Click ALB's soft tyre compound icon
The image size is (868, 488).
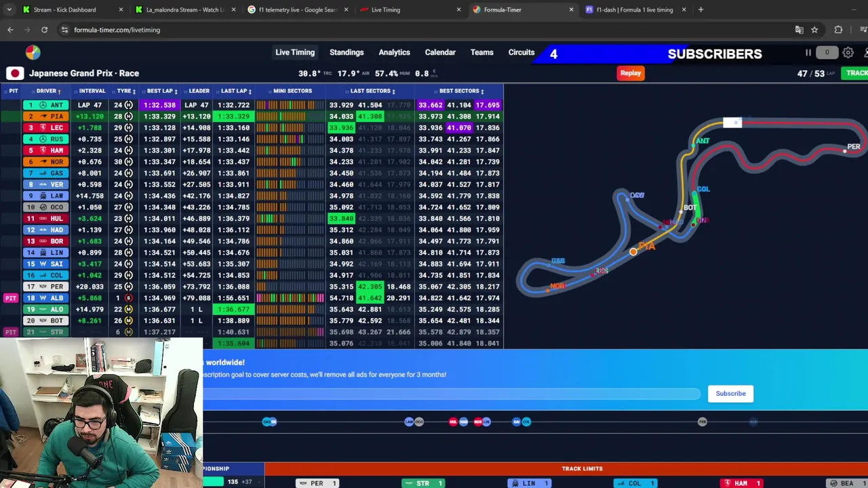tap(128, 298)
